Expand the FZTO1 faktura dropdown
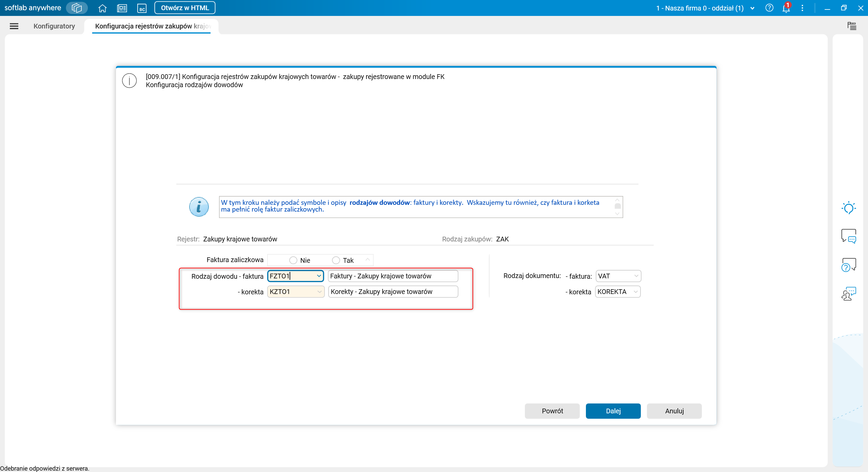This screenshot has height=472, width=868. click(319, 276)
